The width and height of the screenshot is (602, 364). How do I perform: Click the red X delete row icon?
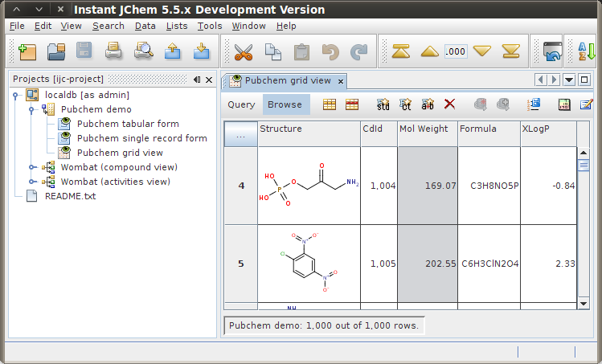click(x=450, y=104)
